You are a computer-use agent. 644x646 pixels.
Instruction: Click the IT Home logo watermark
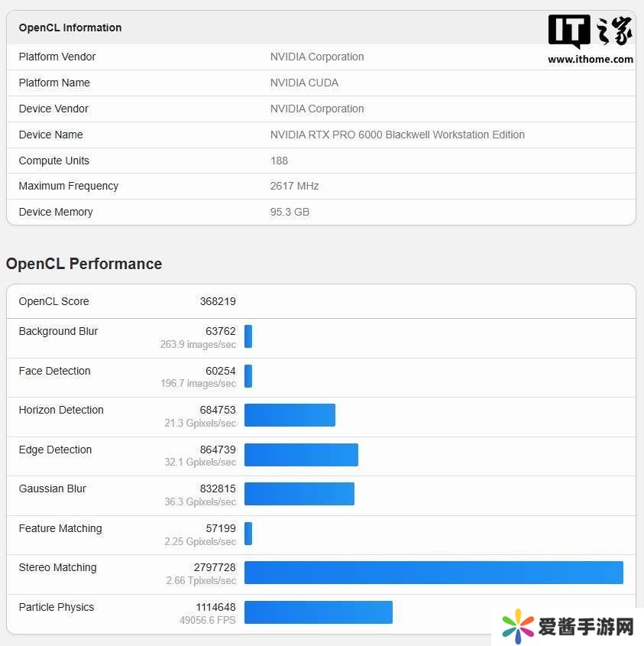coord(590,32)
